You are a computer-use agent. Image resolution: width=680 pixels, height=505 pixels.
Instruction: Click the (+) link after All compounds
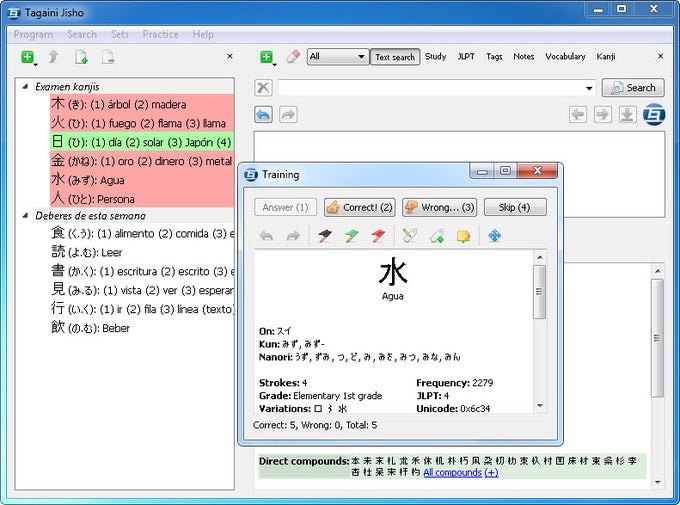click(x=491, y=472)
